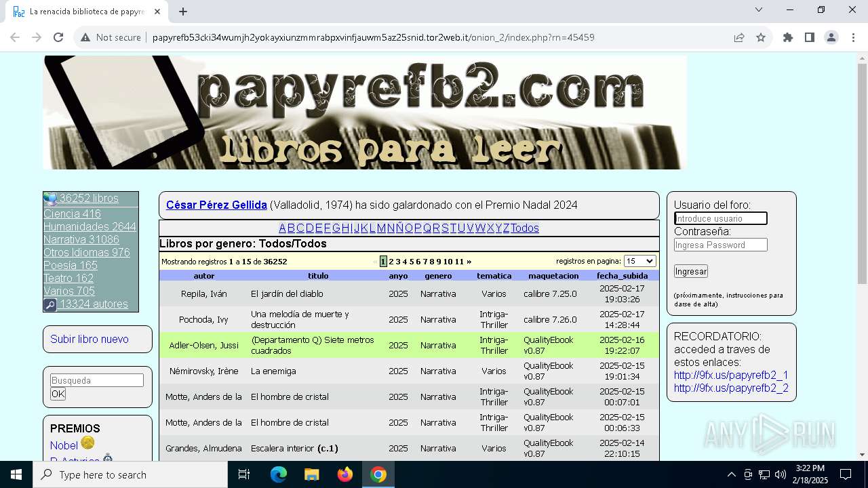868x488 pixels.
Task: Open the Chrome three-dot menu
Action: coord(852,38)
